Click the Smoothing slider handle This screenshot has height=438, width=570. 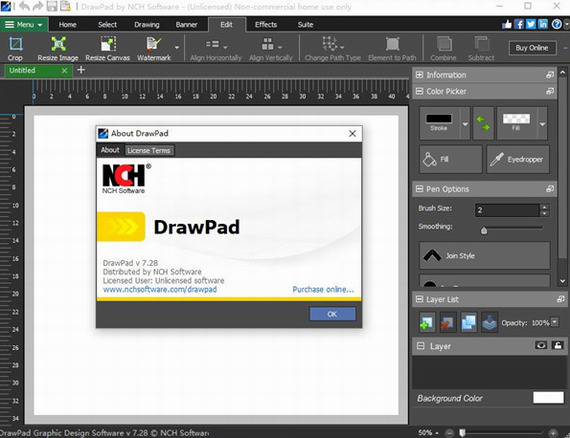click(484, 230)
